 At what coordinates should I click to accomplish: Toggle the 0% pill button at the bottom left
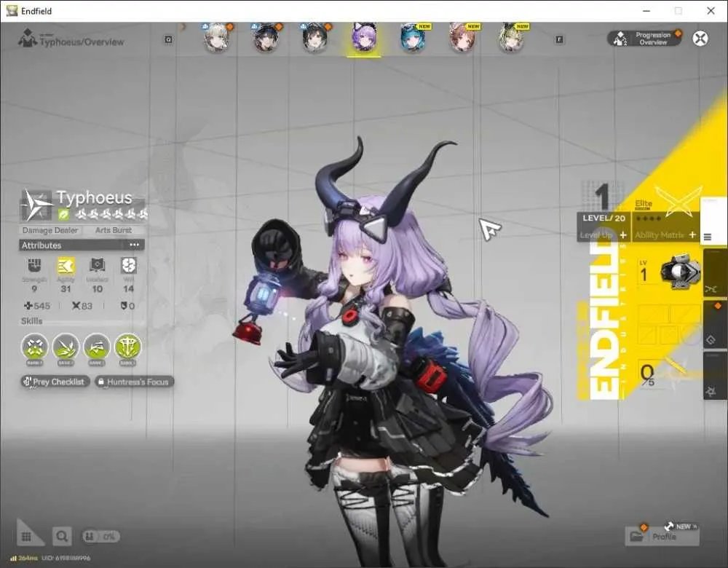tap(100, 537)
